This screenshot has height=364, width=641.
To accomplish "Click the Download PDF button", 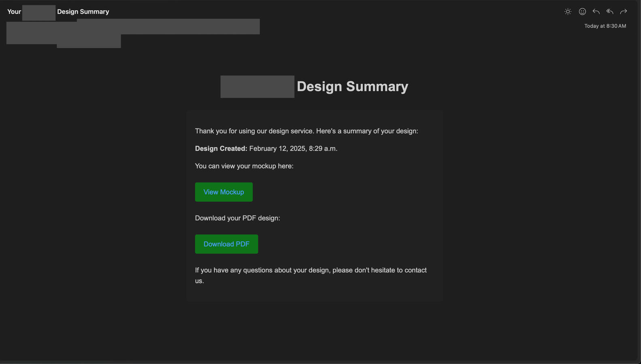I will pos(226,244).
